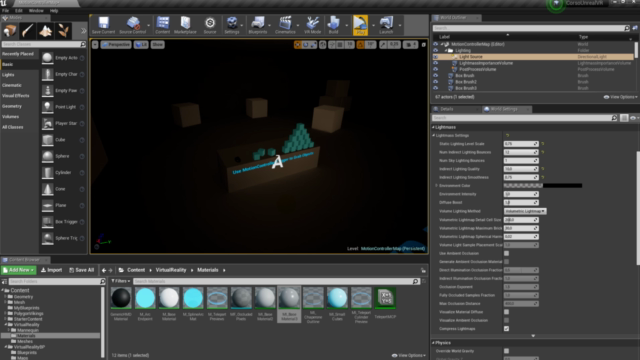This screenshot has height=360, width=640.
Task: Open the Window menu
Action: 36,11
